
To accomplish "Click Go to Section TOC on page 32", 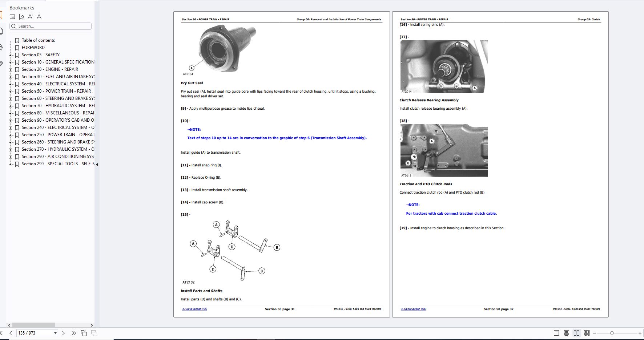I will [413, 309].
